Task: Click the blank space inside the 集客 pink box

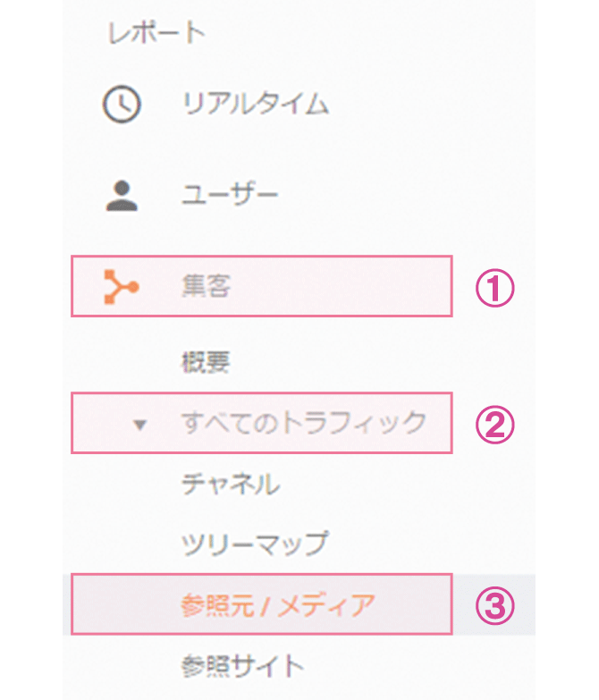Action: tap(339, 286)
